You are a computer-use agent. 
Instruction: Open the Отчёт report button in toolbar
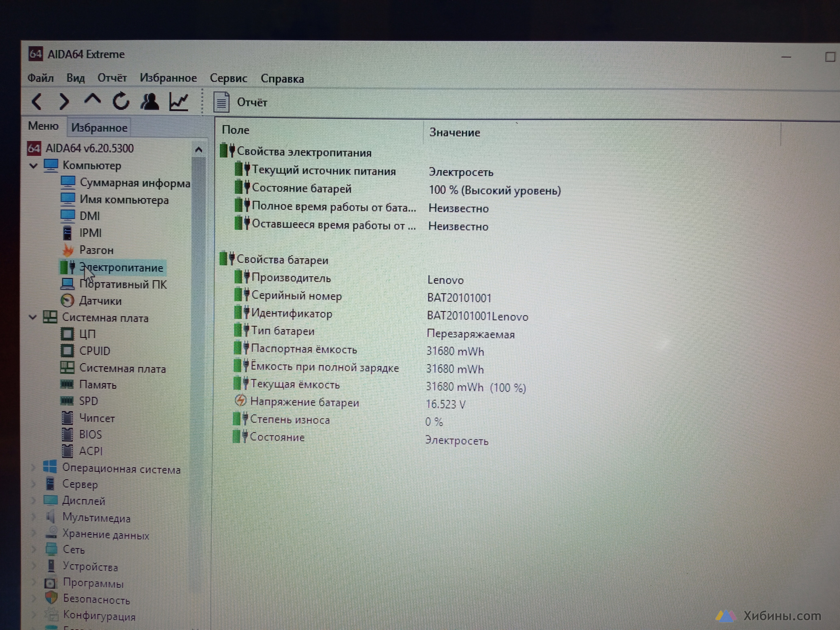pyautogui.click(x=241, y=102)
